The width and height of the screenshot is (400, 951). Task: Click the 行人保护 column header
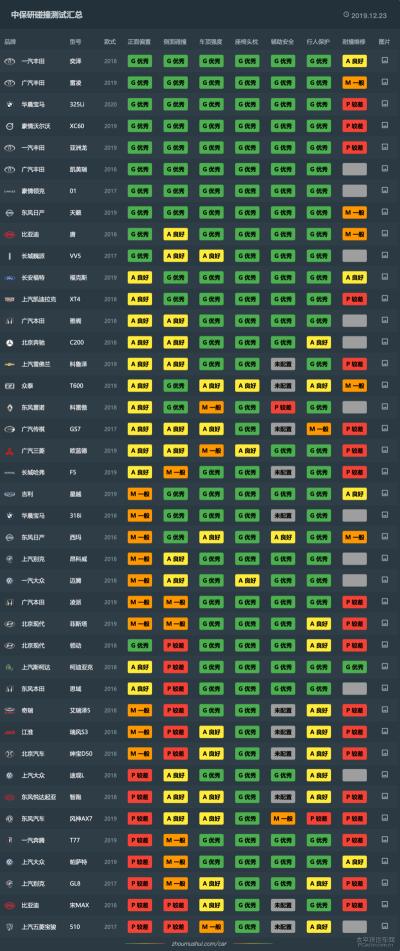(x=318, y=42)
